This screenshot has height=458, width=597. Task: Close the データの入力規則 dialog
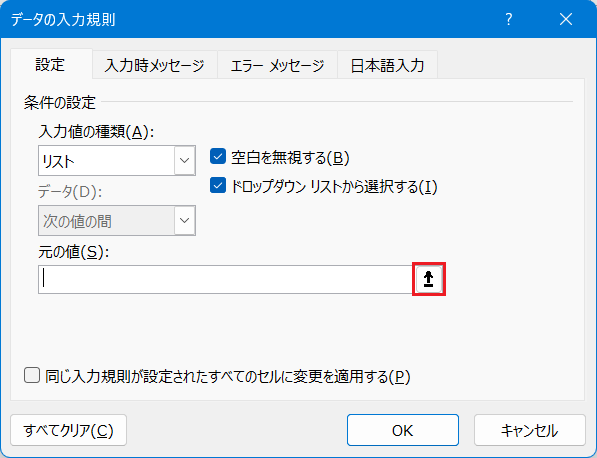click(566, 19)
